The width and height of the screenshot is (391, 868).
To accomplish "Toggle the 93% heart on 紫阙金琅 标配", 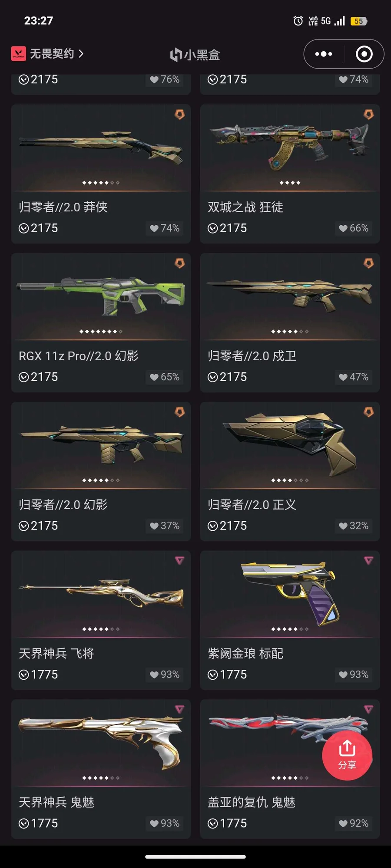I will tap(354, 674).
